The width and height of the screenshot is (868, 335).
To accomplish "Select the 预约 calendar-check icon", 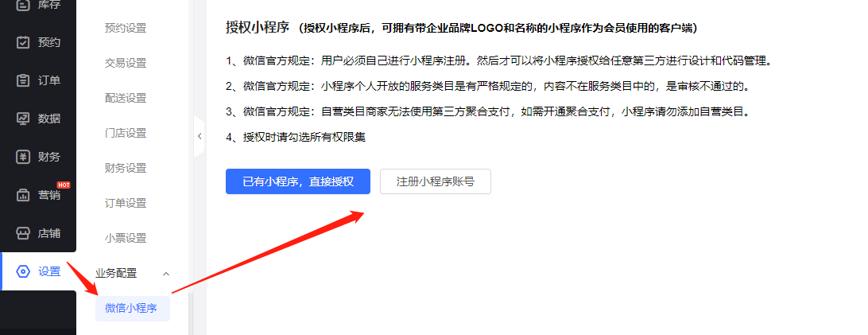I will [x=23, y=43].
